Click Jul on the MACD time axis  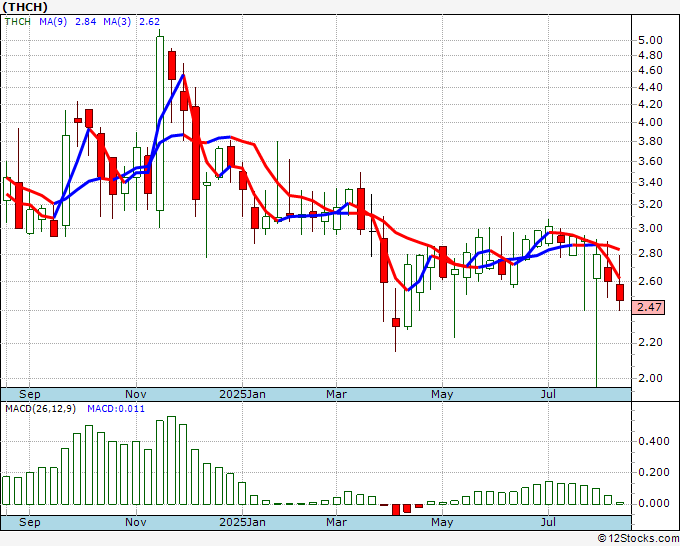[549, 522]
